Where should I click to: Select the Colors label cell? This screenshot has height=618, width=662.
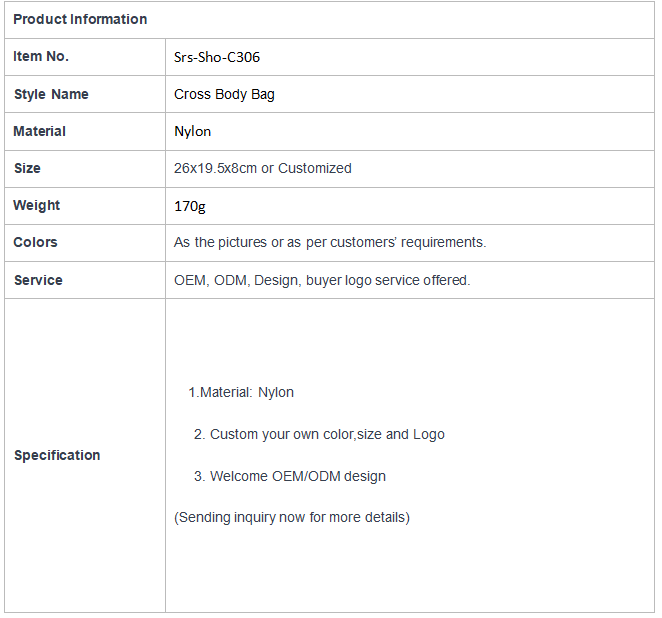(x=85, y=243)
